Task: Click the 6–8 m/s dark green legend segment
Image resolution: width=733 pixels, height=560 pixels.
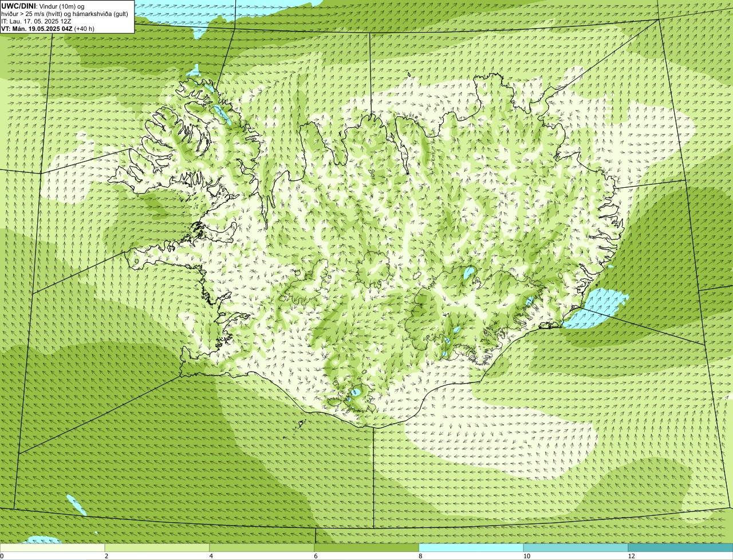Action: 366,547
